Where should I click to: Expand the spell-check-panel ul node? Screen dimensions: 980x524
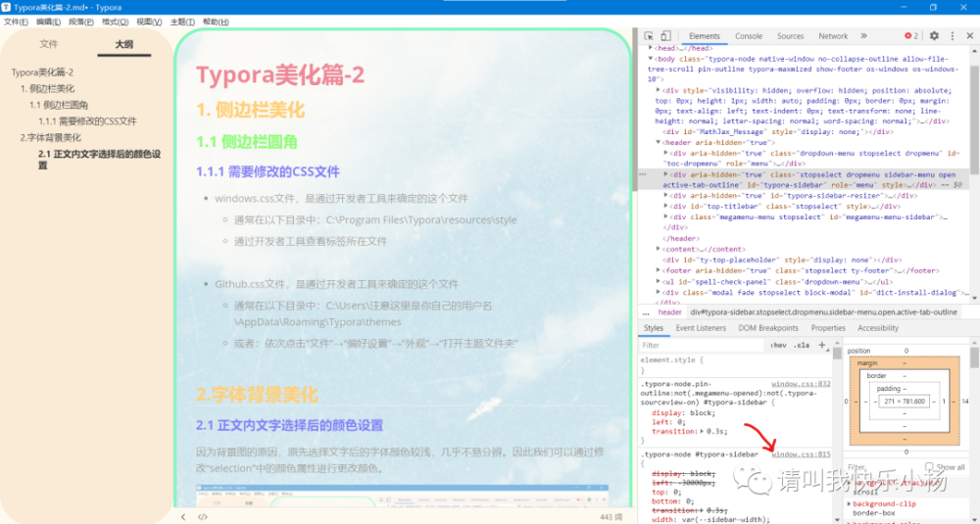(x=659, y=281)
